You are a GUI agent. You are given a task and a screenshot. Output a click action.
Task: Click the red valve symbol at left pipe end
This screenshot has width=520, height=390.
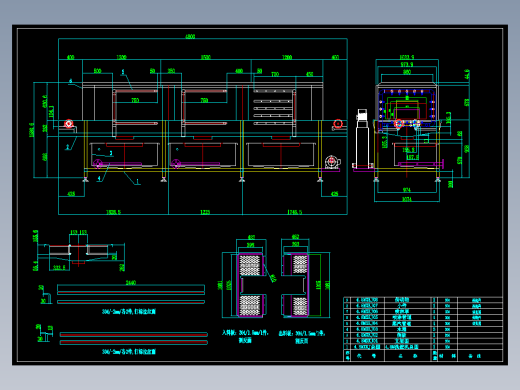[x=69, y=124]
